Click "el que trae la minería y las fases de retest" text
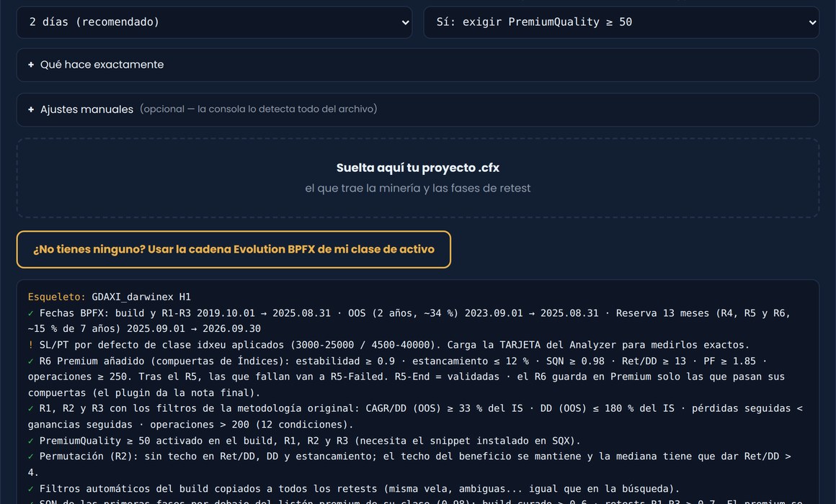This screenshot has height=504, width=836. tap(417, 188)
